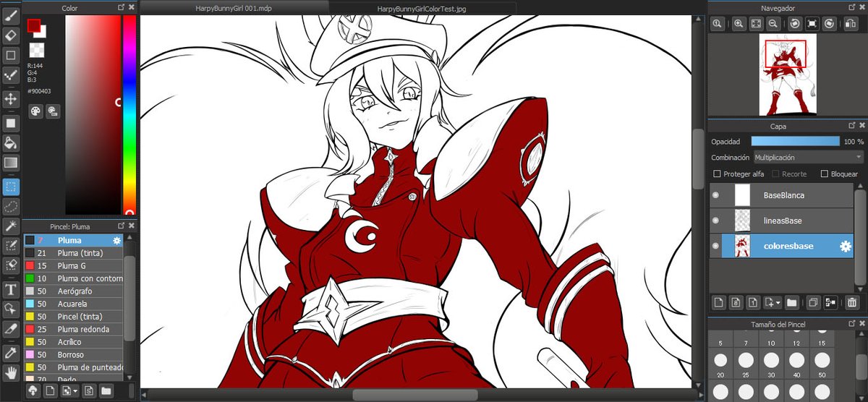Select the Hand pan tool

click(x=11, y=373)
